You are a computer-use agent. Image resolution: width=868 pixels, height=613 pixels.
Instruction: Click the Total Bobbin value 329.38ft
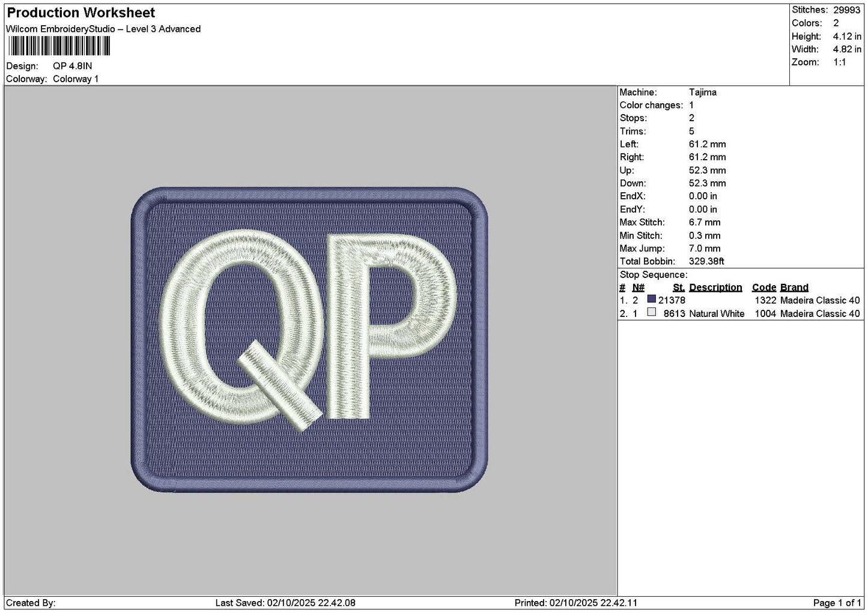(706, 261)
